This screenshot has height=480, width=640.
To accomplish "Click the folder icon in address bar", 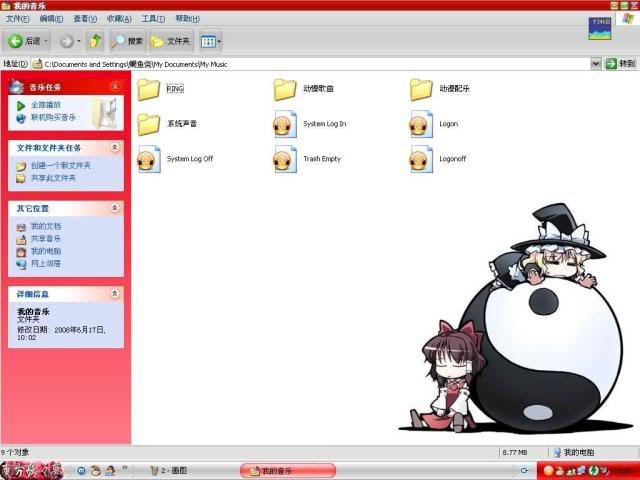I will tap(37, 64).
